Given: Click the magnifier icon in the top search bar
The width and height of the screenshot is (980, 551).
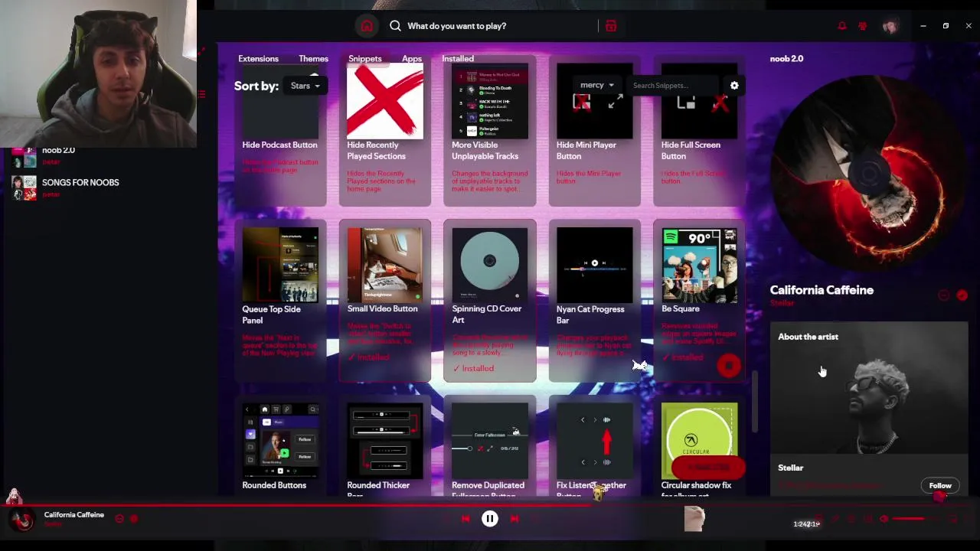Looking at the screenshot, I should pos(395,26).
